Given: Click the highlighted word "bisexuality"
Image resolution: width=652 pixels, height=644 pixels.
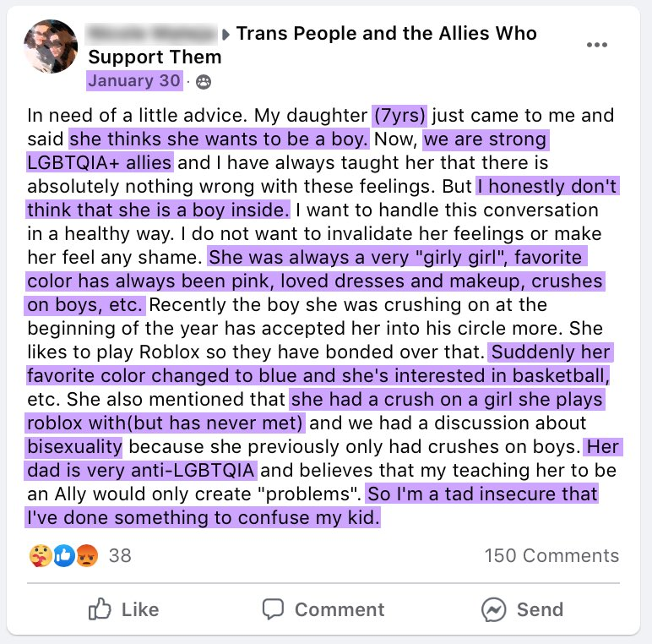Looking at the screenshot, I should (74, 446).
